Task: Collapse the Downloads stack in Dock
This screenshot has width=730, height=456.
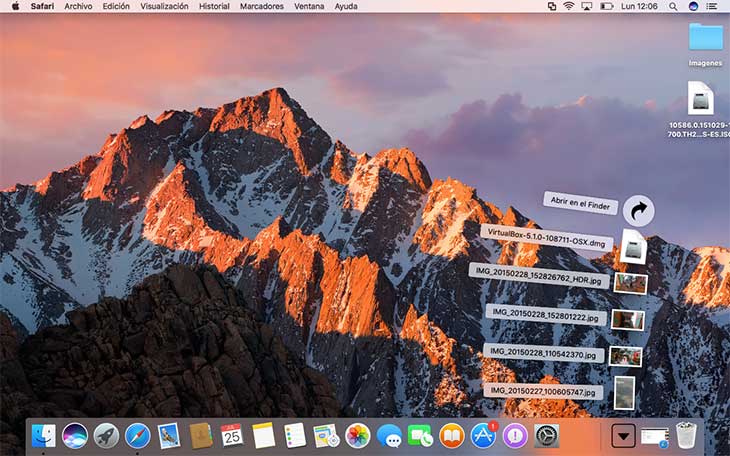Action: click(x=623, y=436)
